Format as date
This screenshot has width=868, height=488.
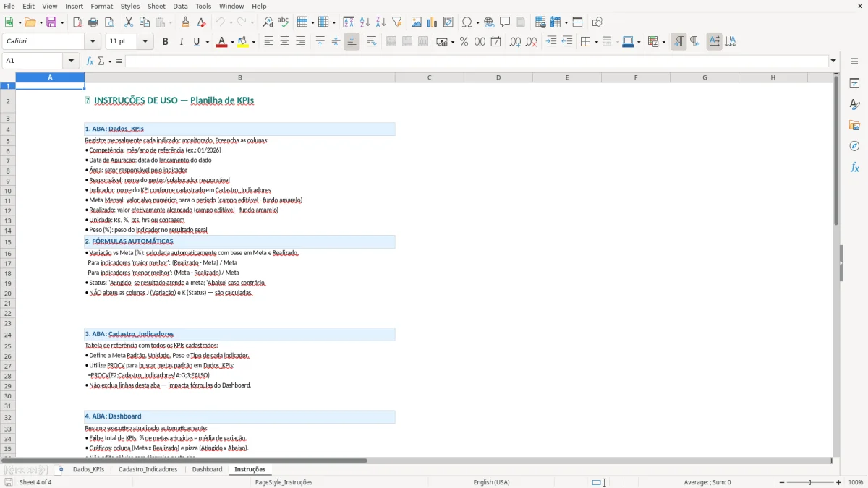point(495,42)
